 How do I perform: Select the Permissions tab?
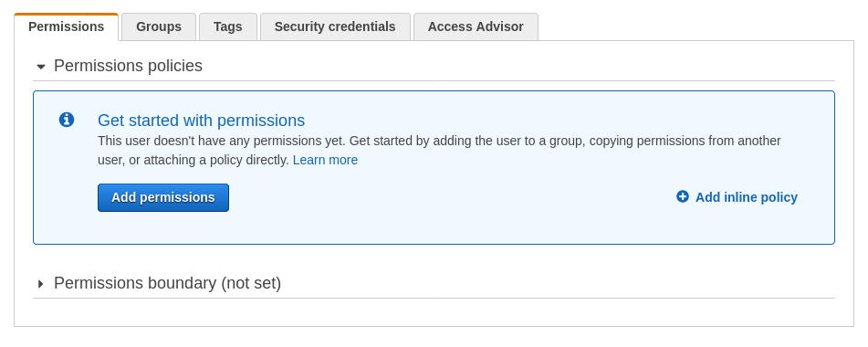point(67,26)
